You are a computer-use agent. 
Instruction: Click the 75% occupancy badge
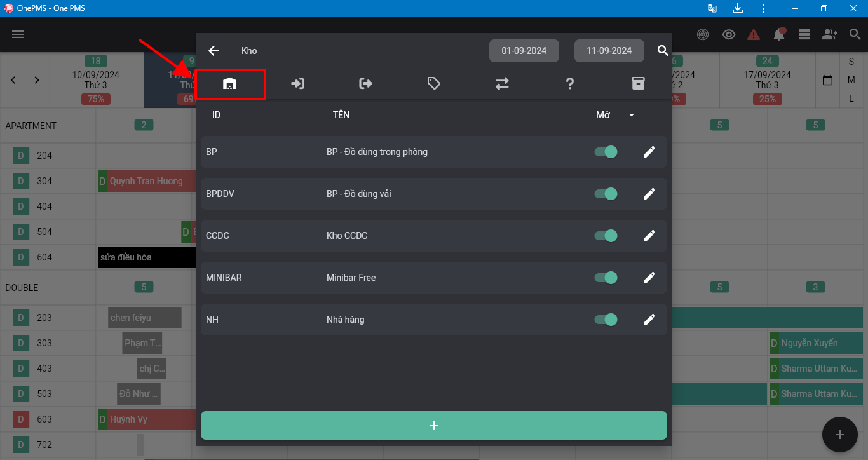96,99
